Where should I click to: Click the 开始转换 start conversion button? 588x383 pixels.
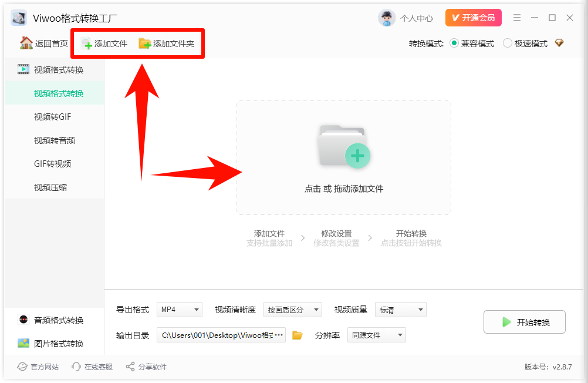coord(524,322)
